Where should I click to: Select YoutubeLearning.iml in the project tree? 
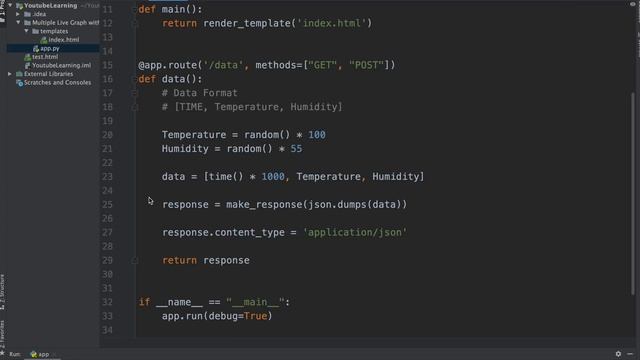coord(62,65)
